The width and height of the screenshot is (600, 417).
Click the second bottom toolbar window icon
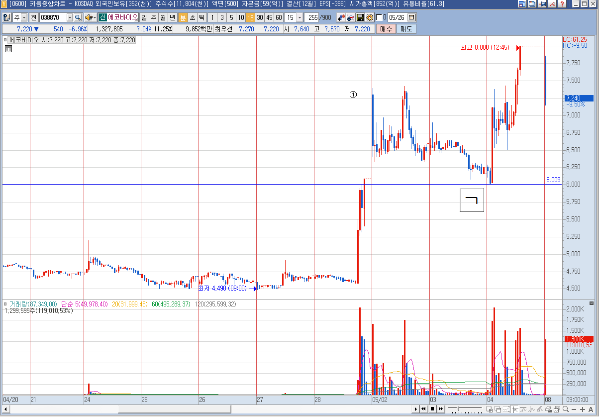tap(498, 409)
